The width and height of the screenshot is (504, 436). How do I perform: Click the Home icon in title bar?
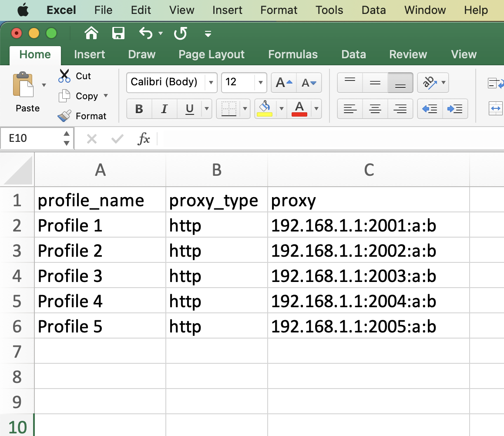click(x=91, y=33)
